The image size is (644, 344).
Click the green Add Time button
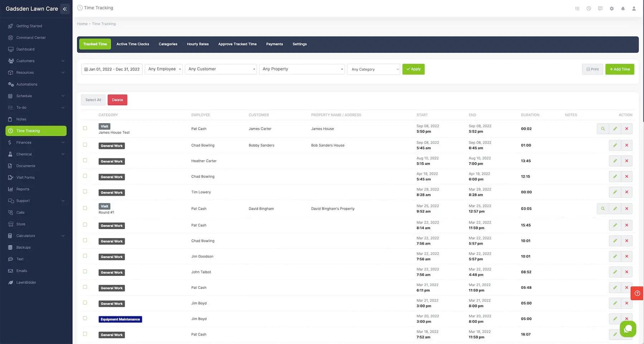[619, 69]
